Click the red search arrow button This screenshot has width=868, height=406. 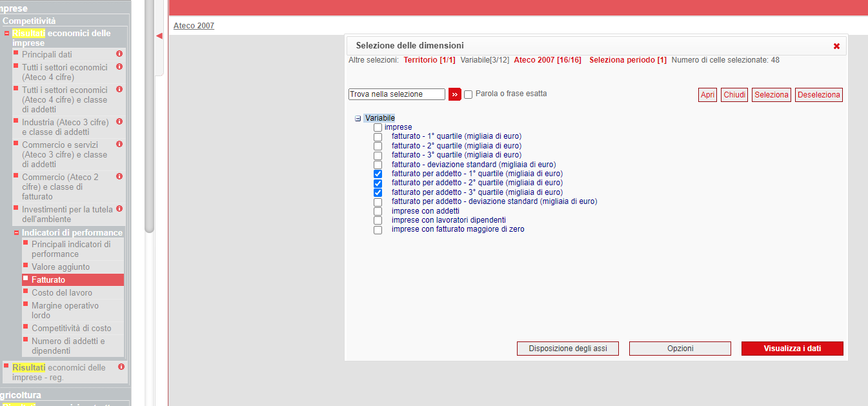pyautogui.click(x=455, y=94)
